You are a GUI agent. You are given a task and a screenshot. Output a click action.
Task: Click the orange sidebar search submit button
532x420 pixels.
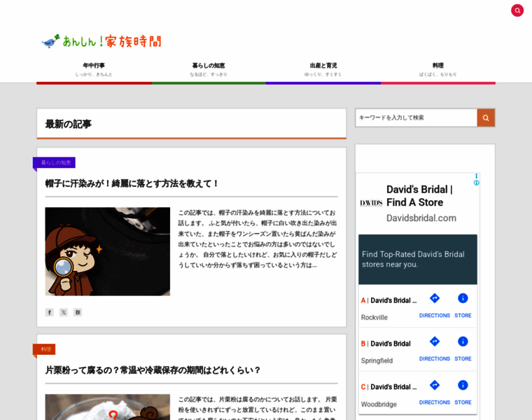click(486, 118)
